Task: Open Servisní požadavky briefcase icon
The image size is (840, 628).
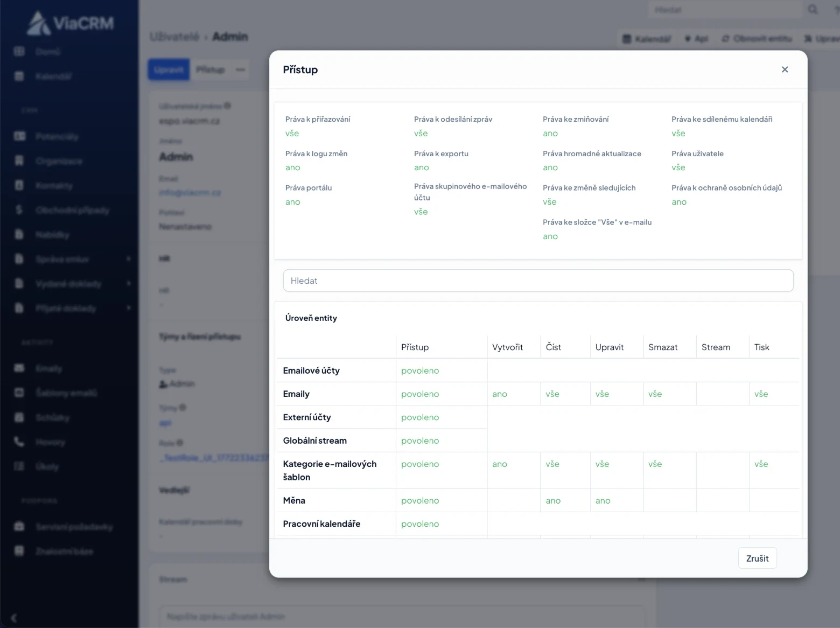Action: click(19, 526)
